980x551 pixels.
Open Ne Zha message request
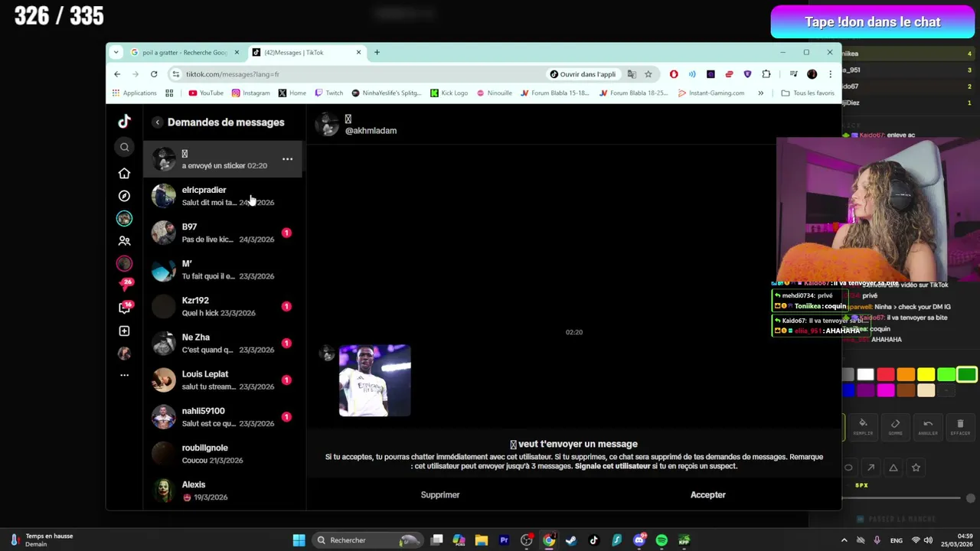pos(223,343)
